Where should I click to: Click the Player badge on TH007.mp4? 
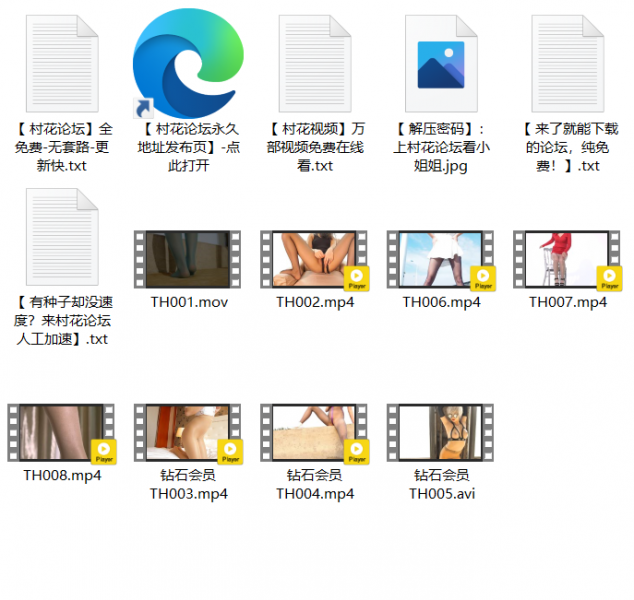coord(608,278)
